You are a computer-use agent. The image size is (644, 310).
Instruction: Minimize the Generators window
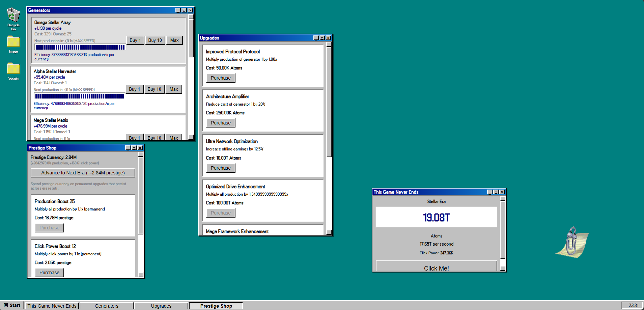pyautogui.click(x=178, y=10)
